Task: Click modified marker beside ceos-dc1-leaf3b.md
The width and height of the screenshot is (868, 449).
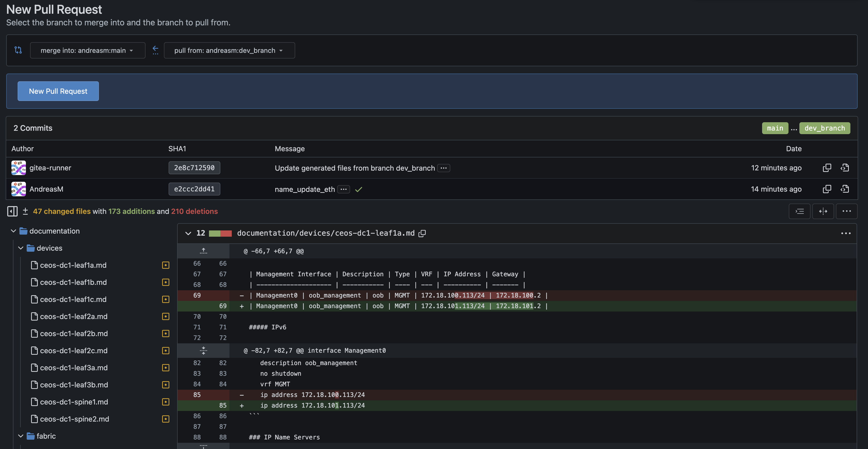Action: pos(166,385)
